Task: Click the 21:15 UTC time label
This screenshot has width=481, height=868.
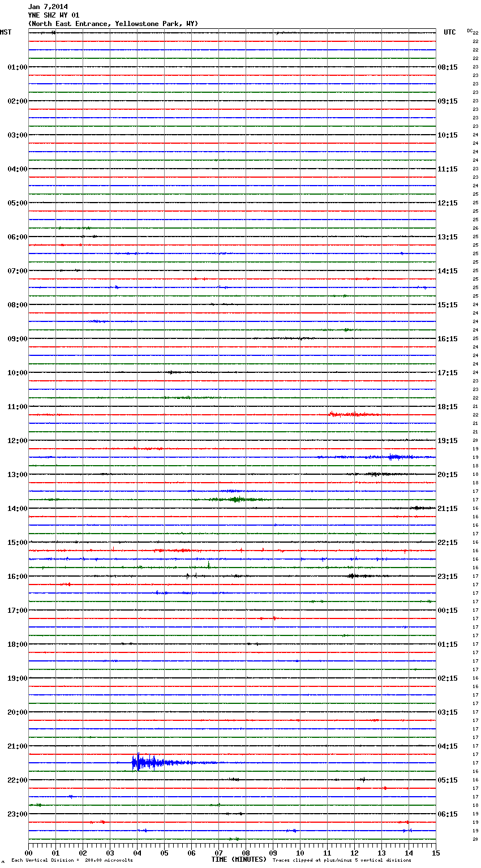Action: (448, 509)
